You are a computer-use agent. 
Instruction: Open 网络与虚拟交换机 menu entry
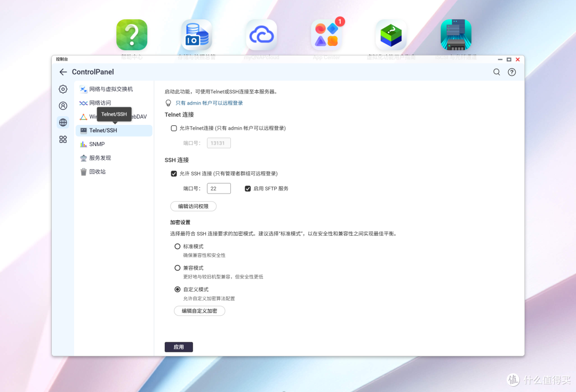(114, 89)
